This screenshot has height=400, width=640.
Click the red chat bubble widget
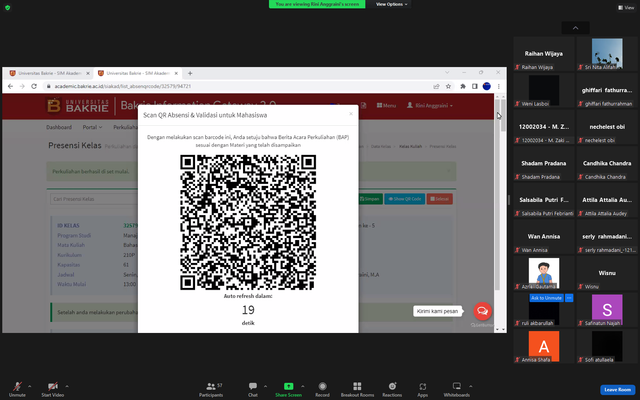(482, 311)
